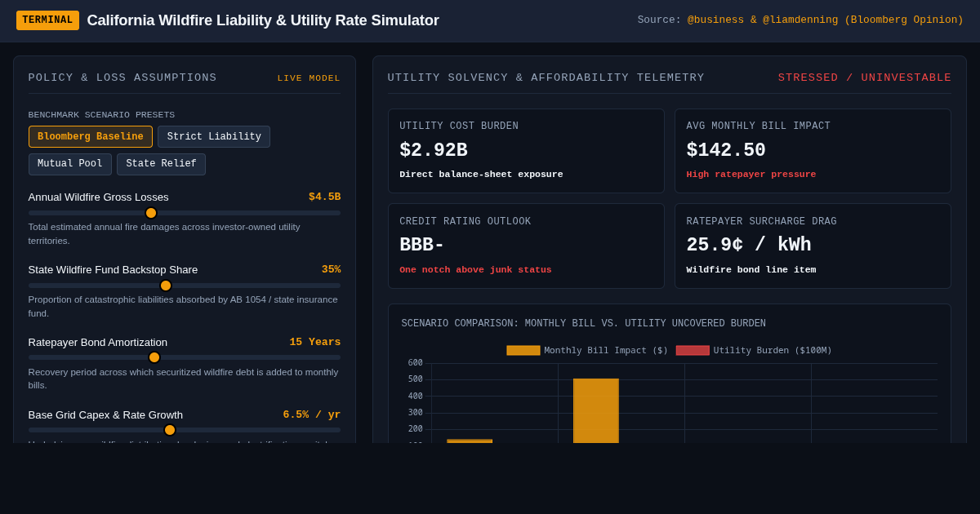The width and height of the screenshot is (980, 514).
Task: Click the LIVE MODEL indicator
Action: tap(309, 78)
